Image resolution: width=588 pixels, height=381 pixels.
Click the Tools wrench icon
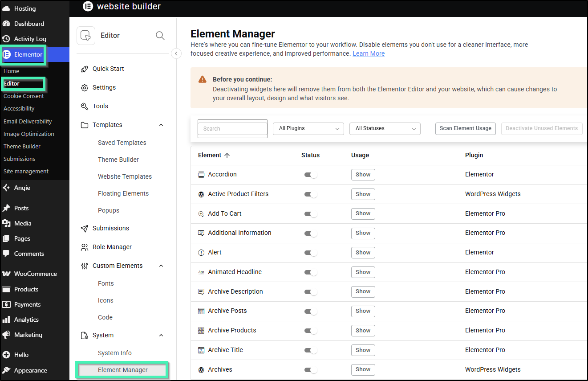tap(85, 107)
